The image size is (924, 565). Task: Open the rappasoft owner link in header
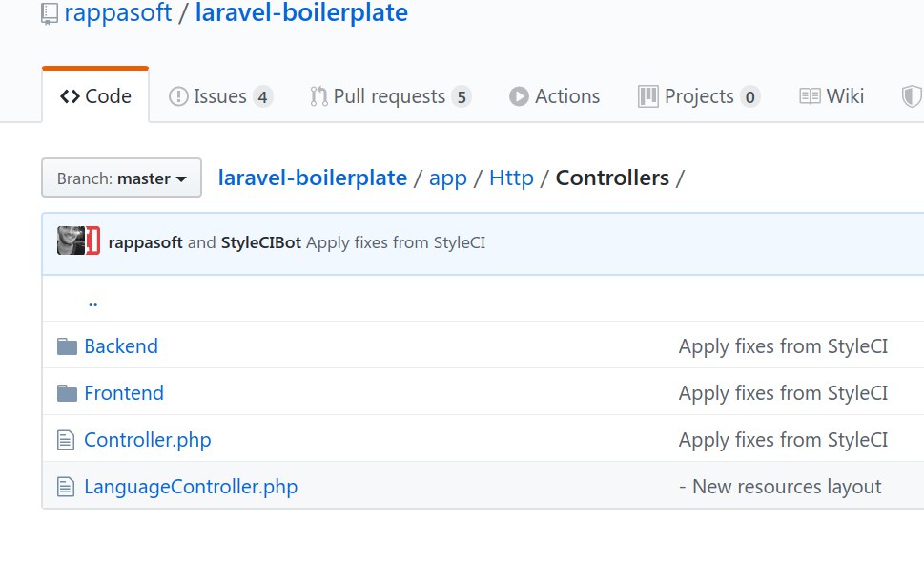[118, 13]
